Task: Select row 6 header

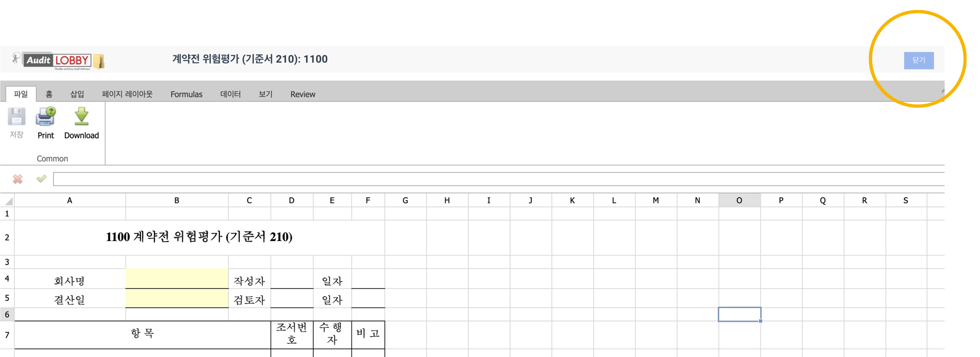Action: [x=7, y=315]
